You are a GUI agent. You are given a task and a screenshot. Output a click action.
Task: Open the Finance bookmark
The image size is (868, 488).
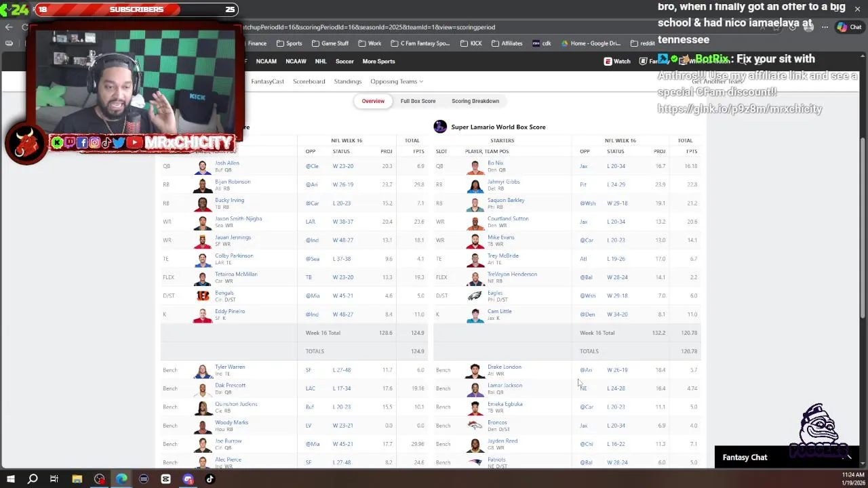pyautogui.click(x=257, y=43)
